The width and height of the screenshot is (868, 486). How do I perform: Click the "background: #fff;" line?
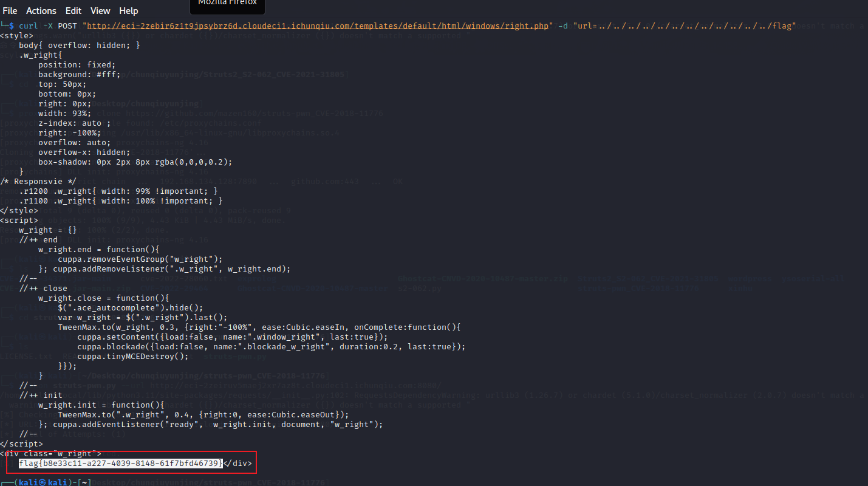(80, 75)
